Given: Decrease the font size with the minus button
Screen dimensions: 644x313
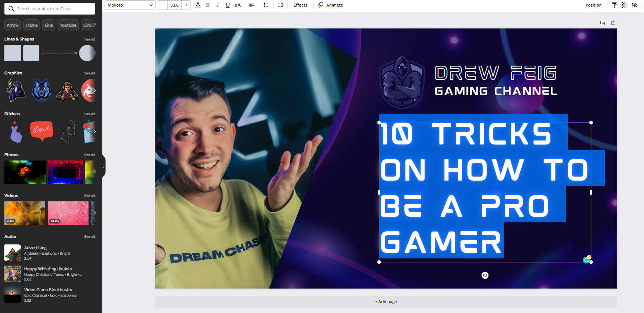Looking at the screenshot, I should click(162, 5).
